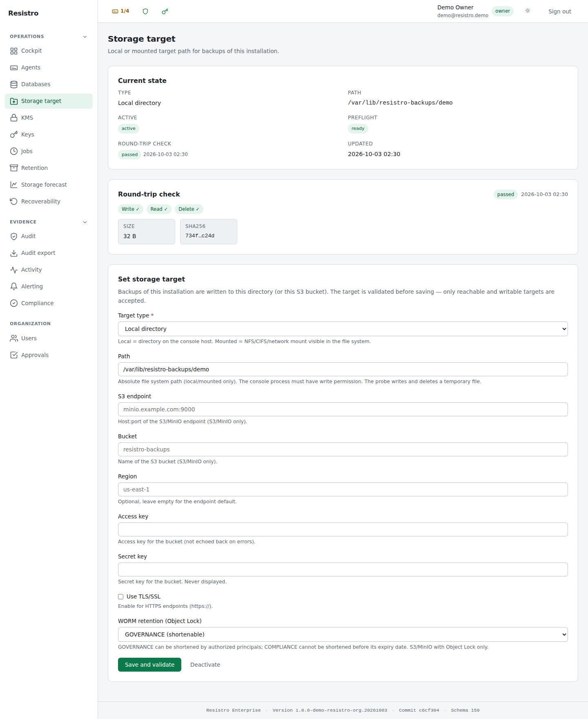Open Audit via its shield icon
Viewport: 588px width, 719px height.
tap(14, 236)
